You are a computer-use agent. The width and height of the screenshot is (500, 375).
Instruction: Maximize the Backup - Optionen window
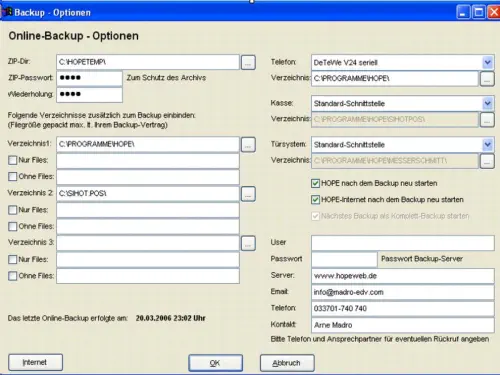(x=479, y=12)
